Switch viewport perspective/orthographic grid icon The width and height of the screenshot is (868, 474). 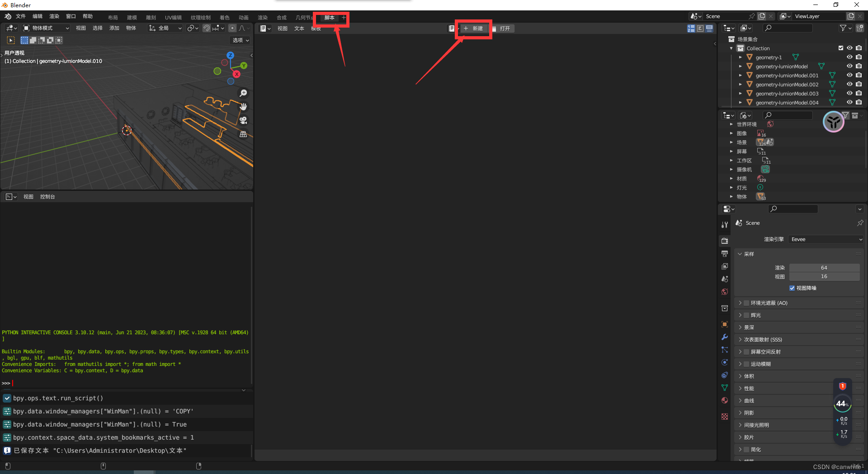tap(243, 134)
